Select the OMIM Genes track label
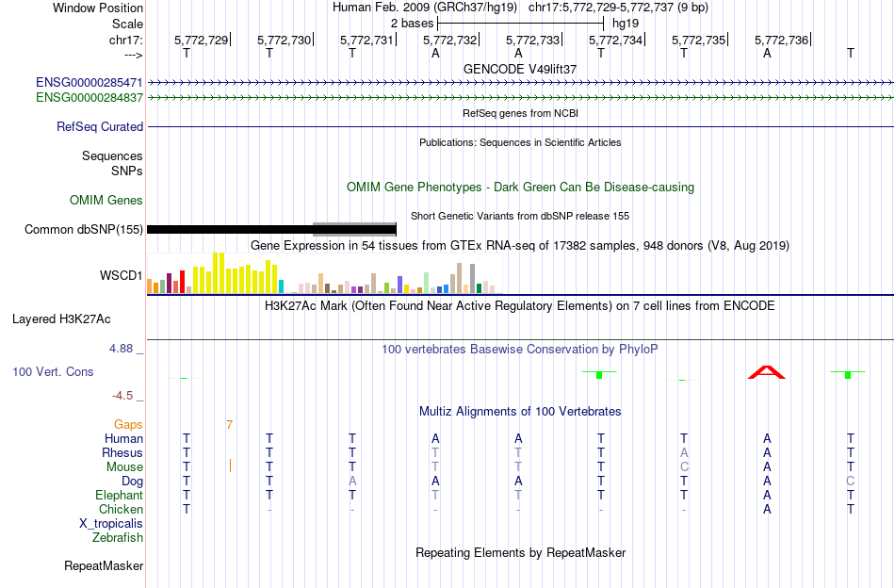Viewport: 895px width, 588px height. [106, 201]
